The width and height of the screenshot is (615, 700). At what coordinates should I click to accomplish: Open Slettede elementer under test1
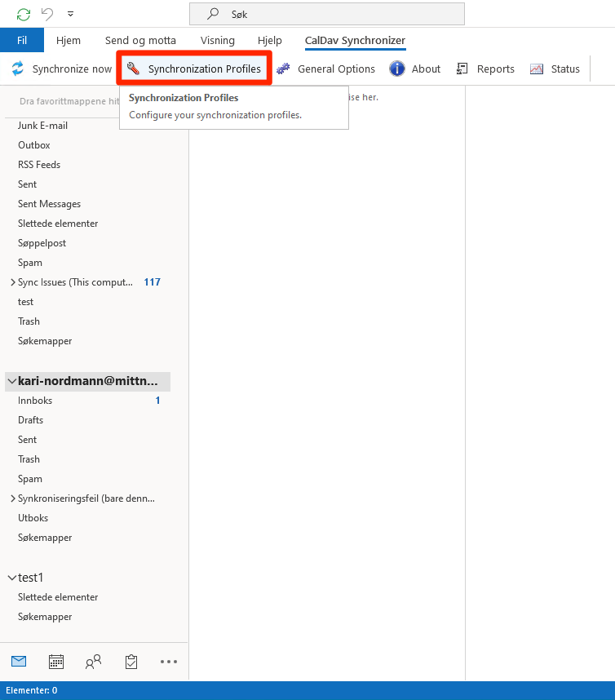58,597
